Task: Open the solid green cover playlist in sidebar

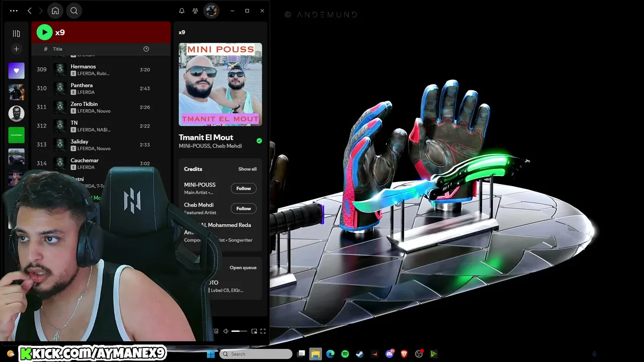Action: pyautogui.click(x=16, y=135)
